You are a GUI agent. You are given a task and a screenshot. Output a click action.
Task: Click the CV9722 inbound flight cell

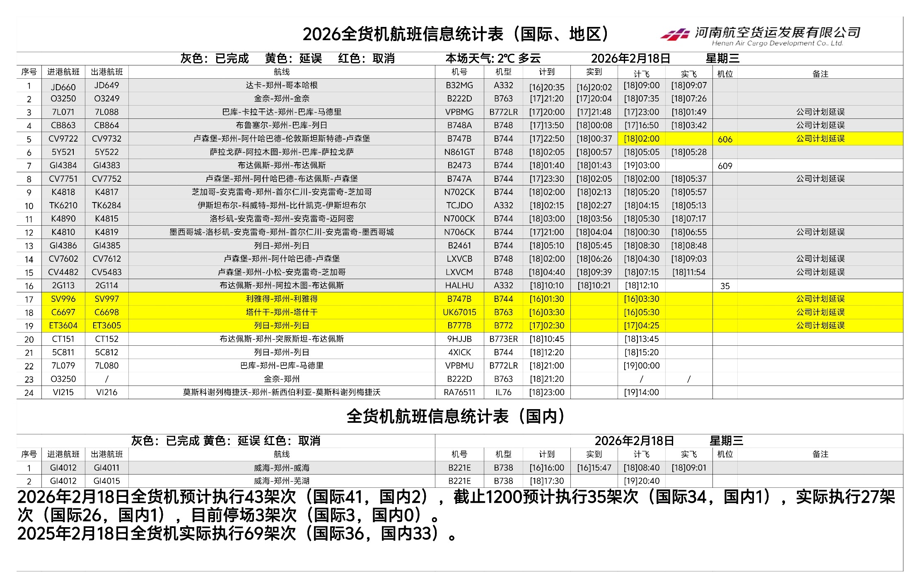point(63,139)
